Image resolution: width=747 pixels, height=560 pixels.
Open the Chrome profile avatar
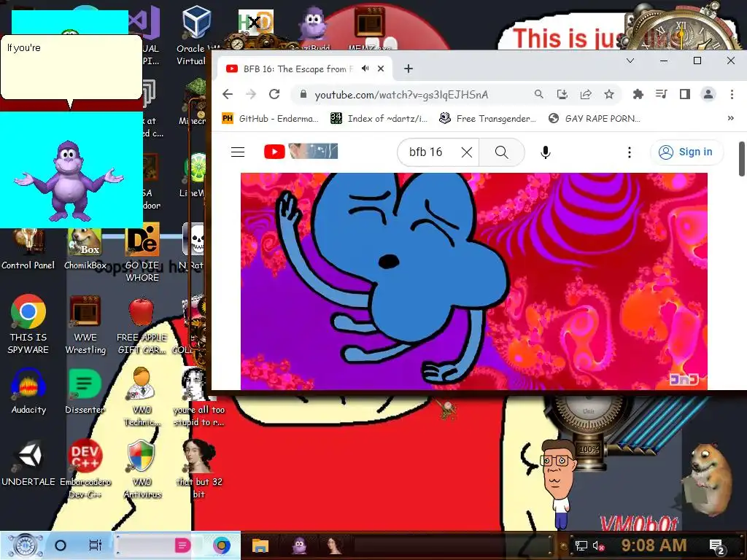click(x=708, y=94)
